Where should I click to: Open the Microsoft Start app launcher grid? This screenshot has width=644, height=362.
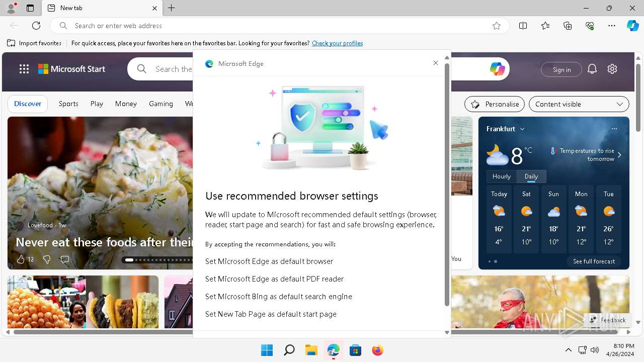tap(24, 69)
